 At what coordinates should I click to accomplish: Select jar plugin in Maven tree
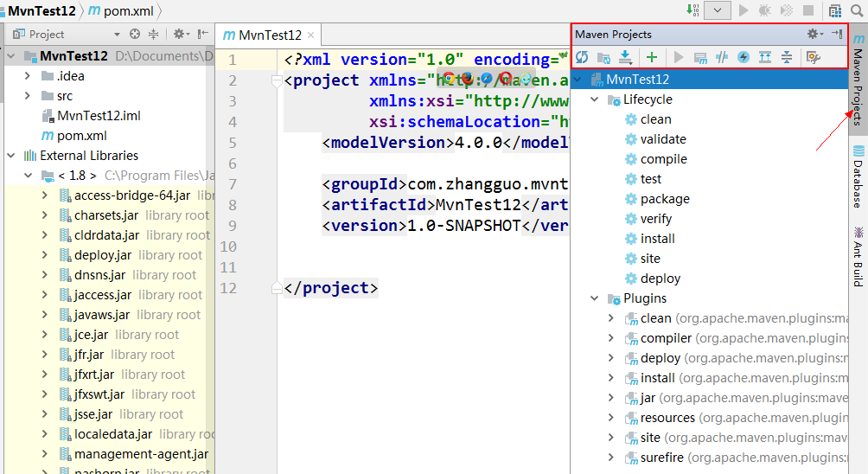coord(736,398)
